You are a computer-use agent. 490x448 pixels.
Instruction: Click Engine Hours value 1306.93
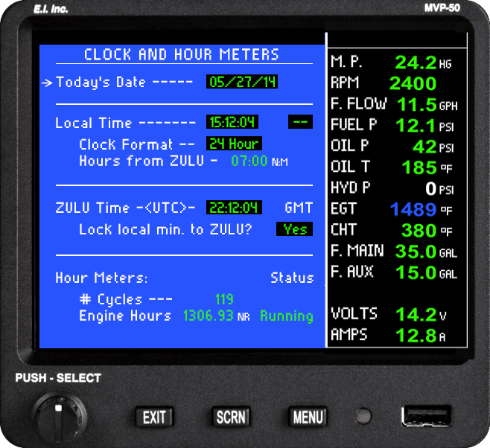tap(209, 316)
